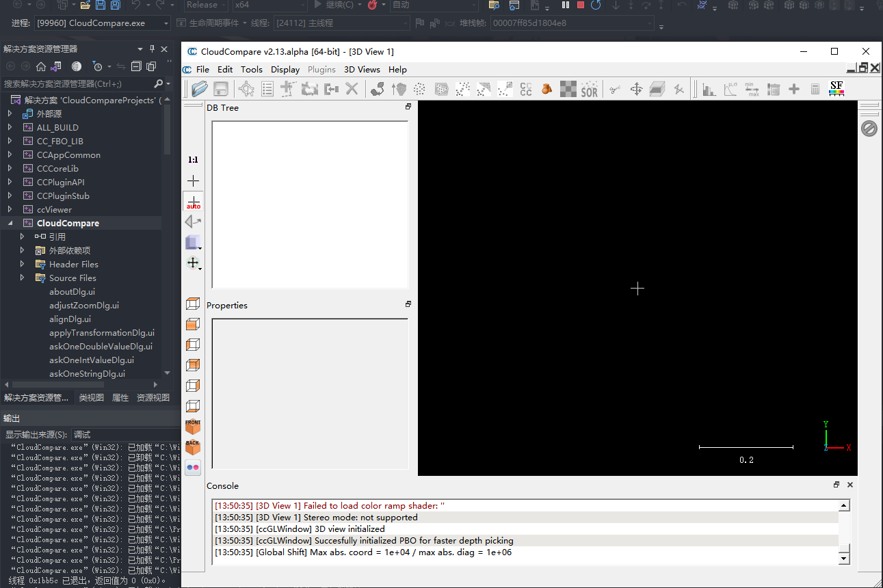The height and width of the screenshot is (588, 883).
Task: Toggle auto pick rotation center
Action: coord(194,202)
